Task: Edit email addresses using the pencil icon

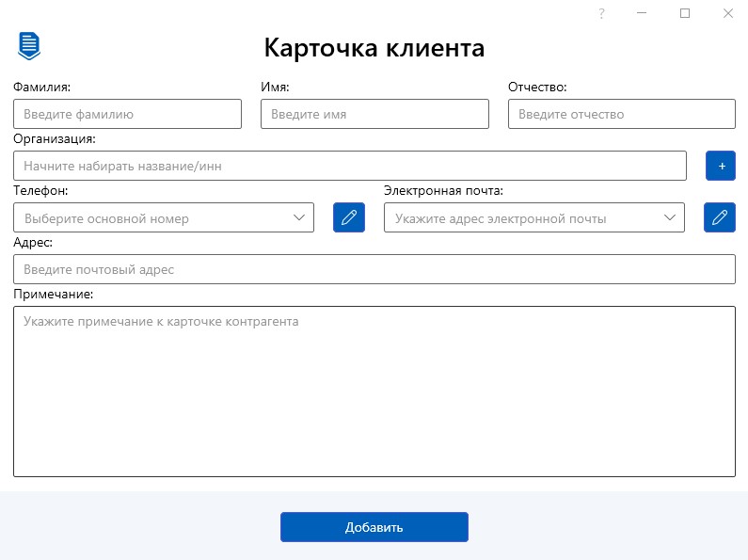Action: pyautogui.click(x=720, y=217)
